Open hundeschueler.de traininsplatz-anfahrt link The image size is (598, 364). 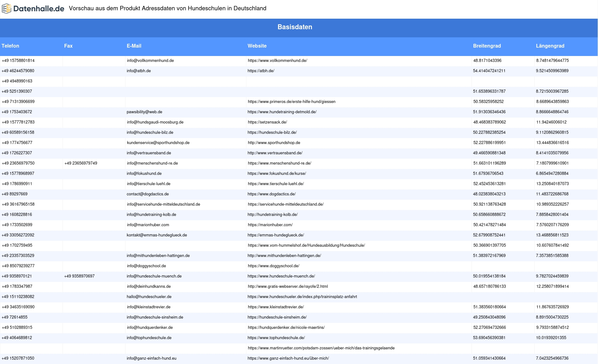tap(302, 297)
